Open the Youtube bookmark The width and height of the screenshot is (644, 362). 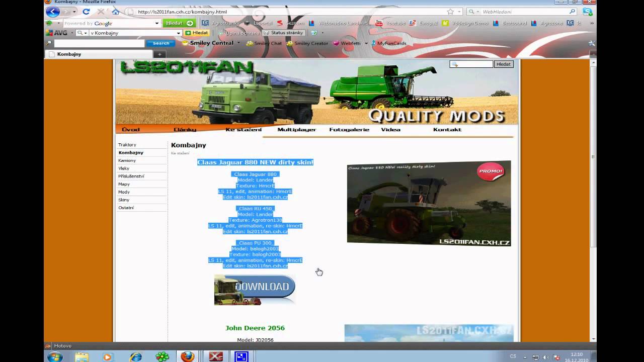[390, 23]
